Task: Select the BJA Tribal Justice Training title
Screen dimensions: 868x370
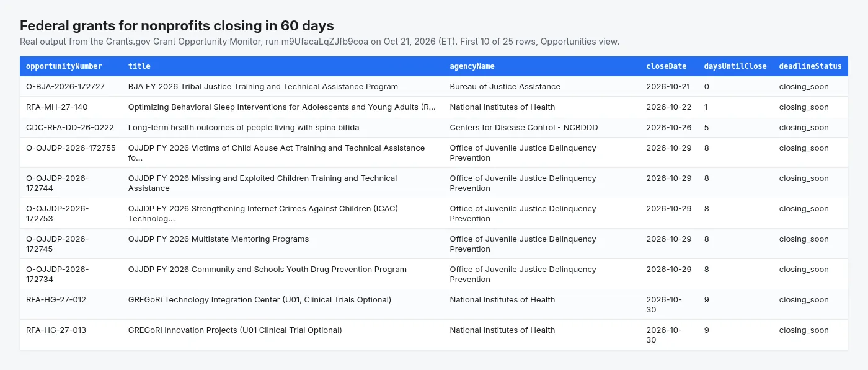Action: pyautogui.click(x=263, y=87)
